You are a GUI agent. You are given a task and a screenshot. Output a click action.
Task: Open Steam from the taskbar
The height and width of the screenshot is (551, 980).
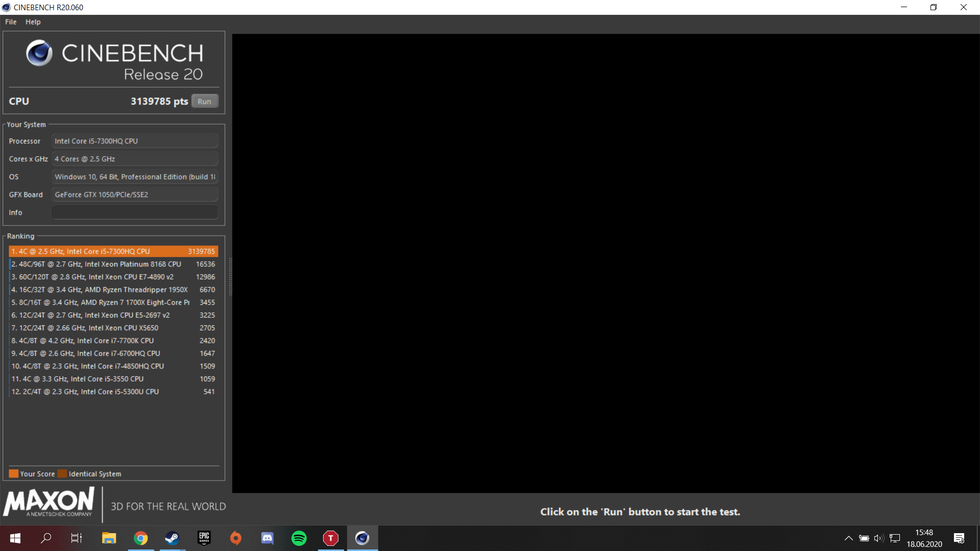click(x=172, y=538)
